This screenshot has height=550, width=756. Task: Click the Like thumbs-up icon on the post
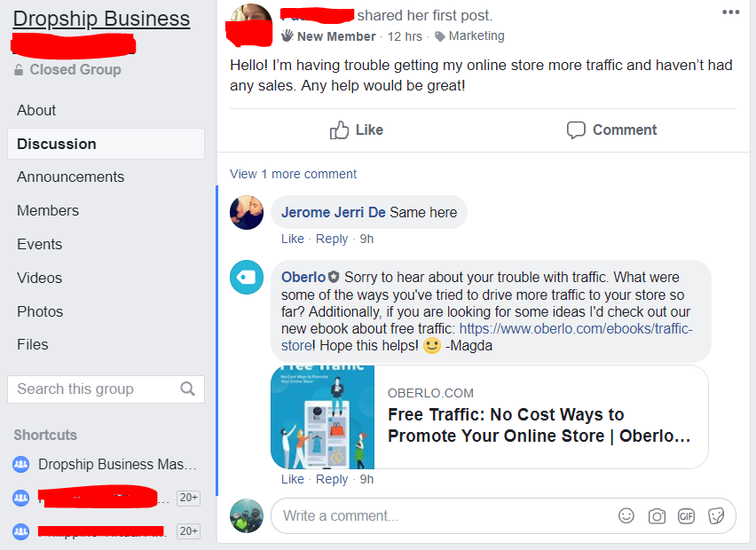pos(339,130)
